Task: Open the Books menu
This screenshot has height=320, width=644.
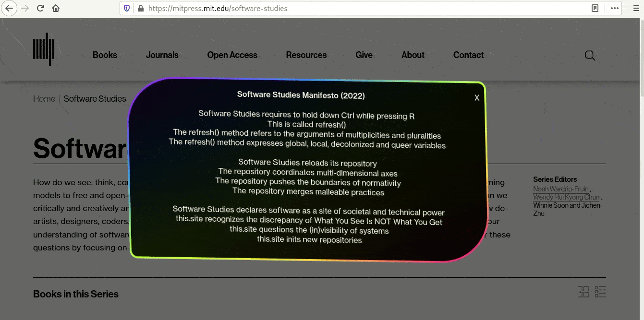Action: (105, 55)
